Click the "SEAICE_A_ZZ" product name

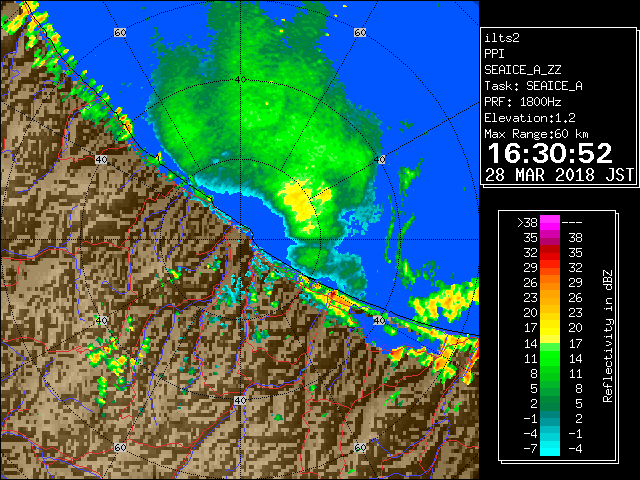click(x=522, y=70)
